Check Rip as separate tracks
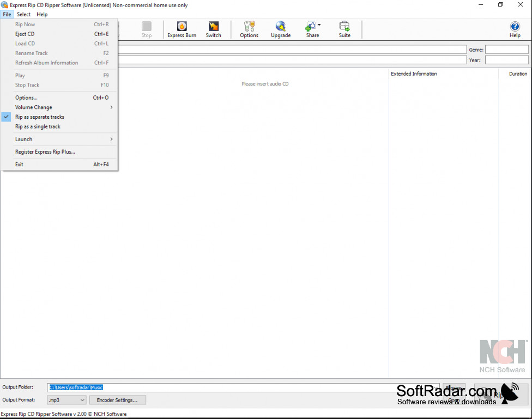 pyautogui.click(x=59, y=117)
